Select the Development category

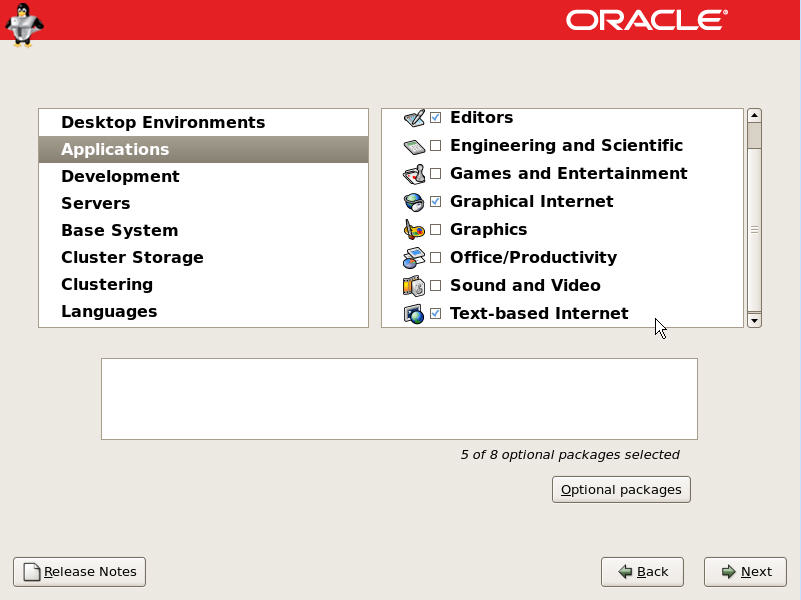click(x=203, y=177)
